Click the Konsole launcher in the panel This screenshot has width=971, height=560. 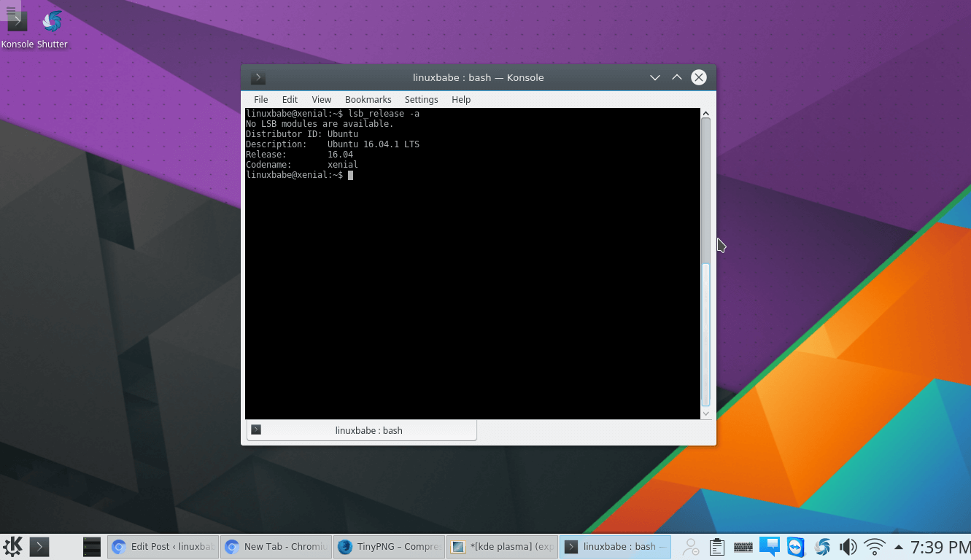pos(39,547)
